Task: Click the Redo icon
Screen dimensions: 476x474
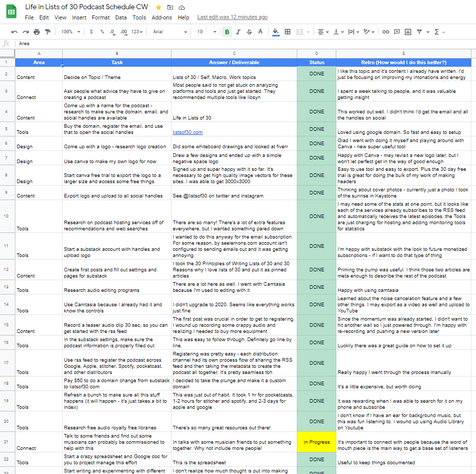Action: click(26, 32)
